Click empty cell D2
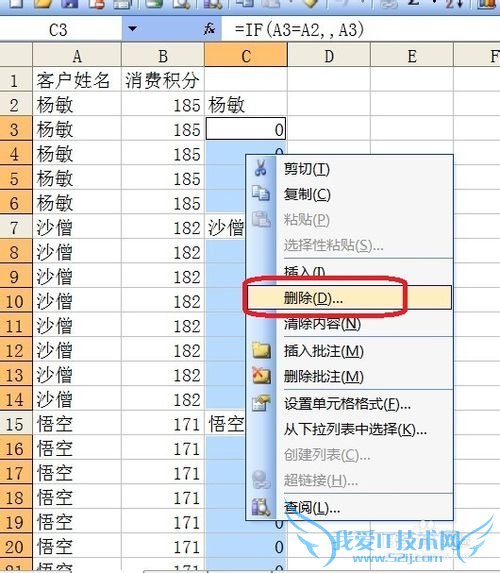The image size is (500, 573). coord(329,105)
